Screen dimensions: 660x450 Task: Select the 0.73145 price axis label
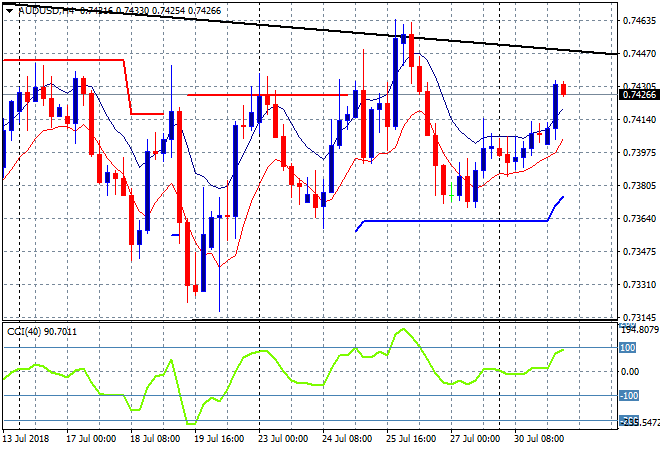tap(639, 317)
